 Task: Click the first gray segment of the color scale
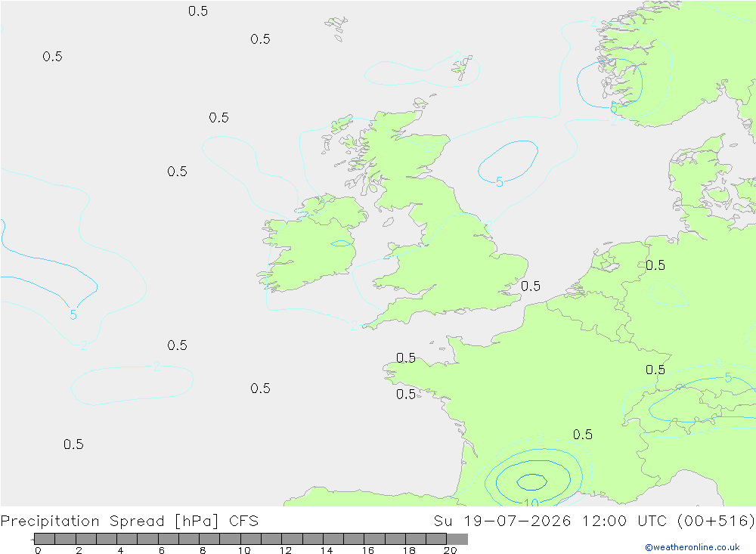coord(45,539)
